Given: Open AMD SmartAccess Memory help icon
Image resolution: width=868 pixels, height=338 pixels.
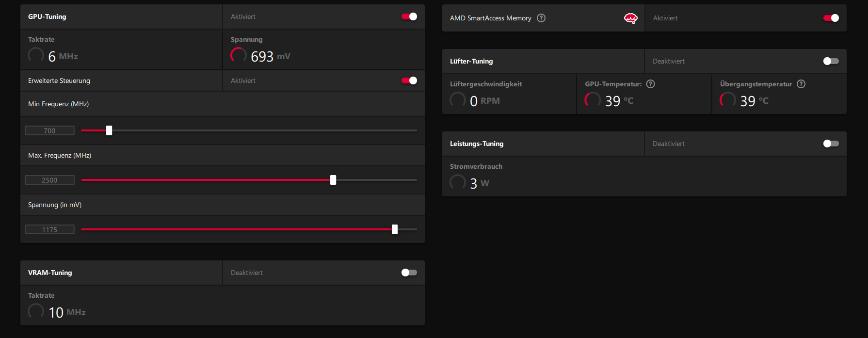Looking at the screenshot, I should click(x=541, y=18).
